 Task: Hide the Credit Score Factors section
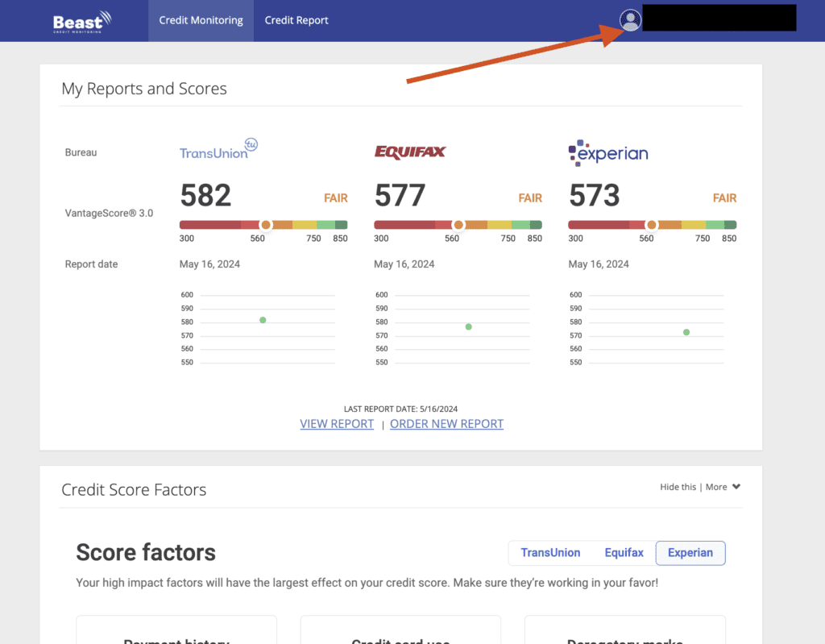tap(678, 487)
